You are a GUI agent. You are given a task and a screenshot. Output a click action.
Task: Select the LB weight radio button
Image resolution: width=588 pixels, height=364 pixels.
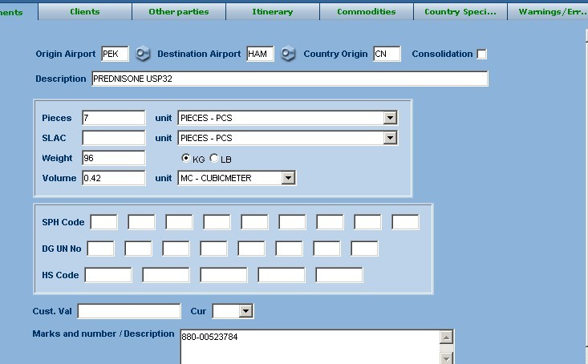pos(214,159)
